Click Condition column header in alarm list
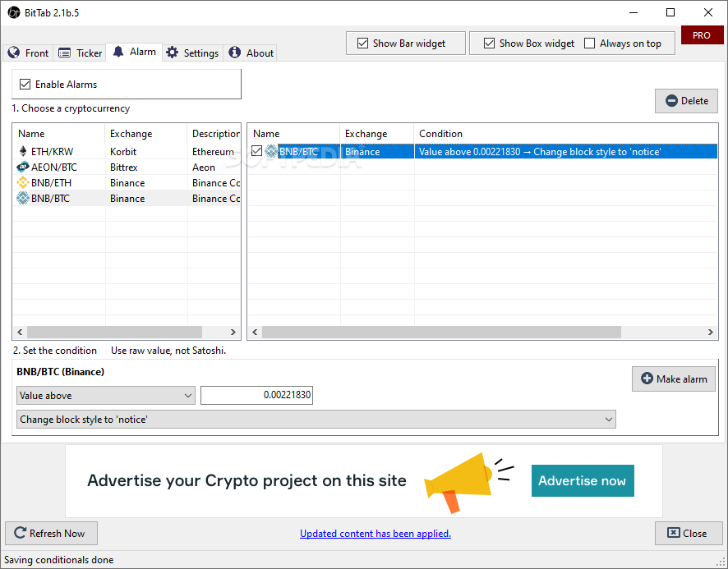This screenshot has height=569, width=728. pyautogui.click(x=566, y=134)
